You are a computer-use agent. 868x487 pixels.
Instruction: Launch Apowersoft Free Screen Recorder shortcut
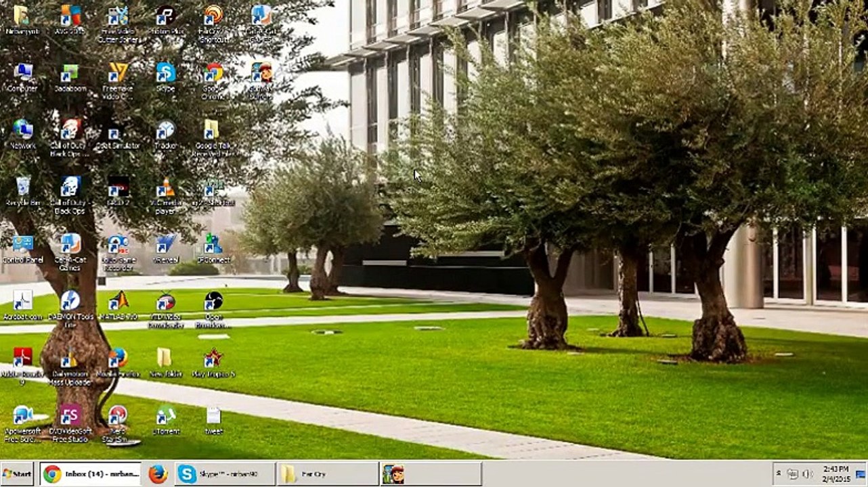[x=22, y=424]
